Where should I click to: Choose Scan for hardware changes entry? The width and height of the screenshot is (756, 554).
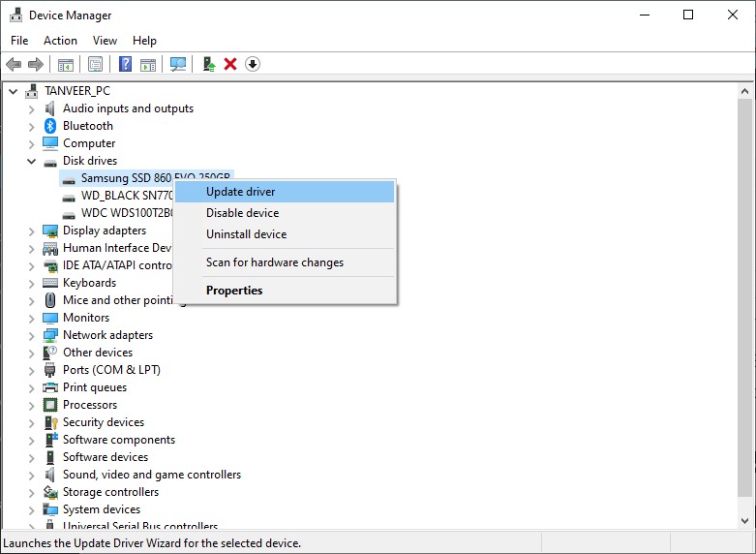point(285,262)
